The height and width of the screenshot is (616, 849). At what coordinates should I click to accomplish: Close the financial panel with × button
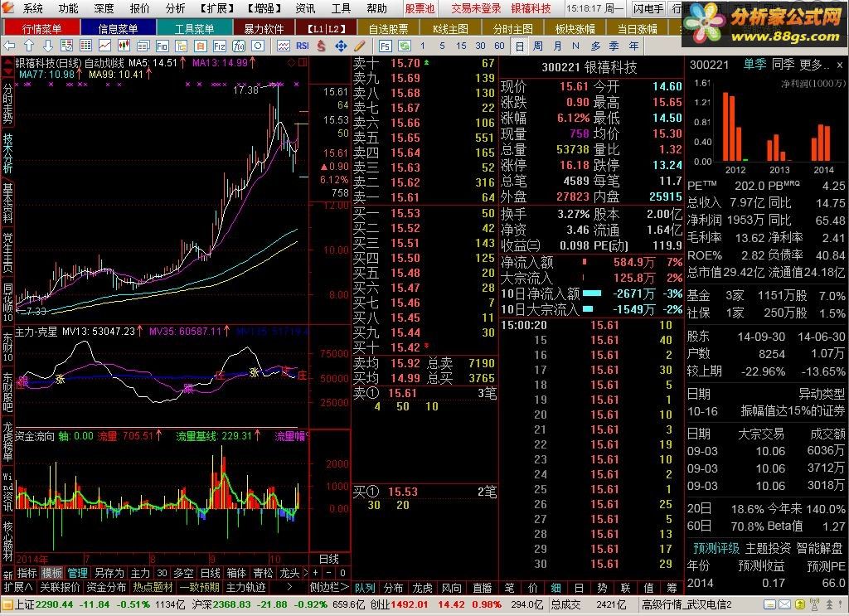point(840,65)
